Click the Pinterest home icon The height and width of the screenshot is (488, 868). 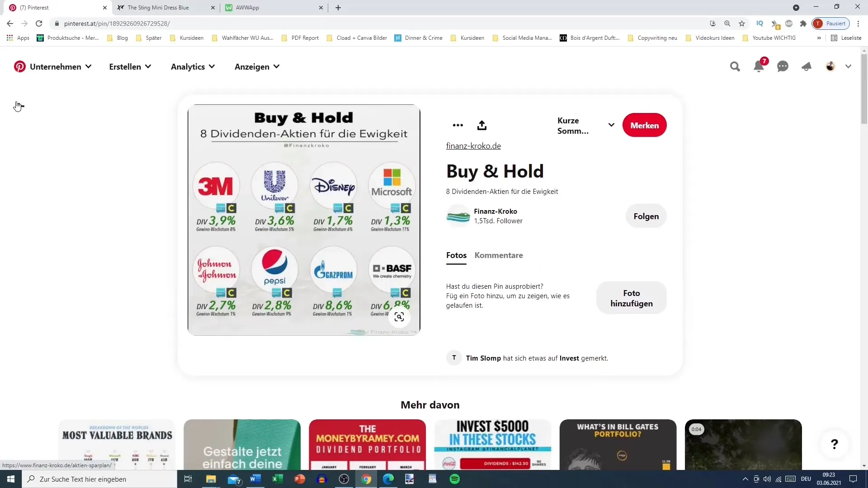[20, 66]
